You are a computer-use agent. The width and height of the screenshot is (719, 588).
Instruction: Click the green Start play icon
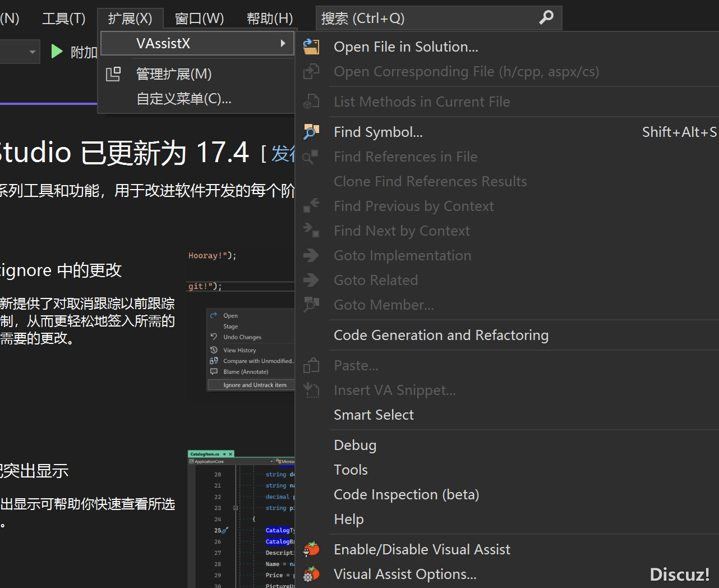click(57, 52)
